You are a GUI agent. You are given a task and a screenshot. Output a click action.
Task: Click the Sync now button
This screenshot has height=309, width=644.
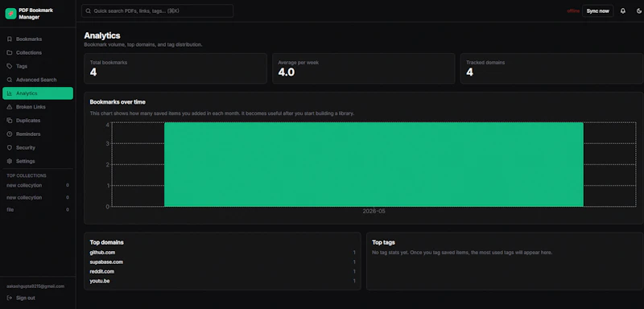tap(597, 11)
